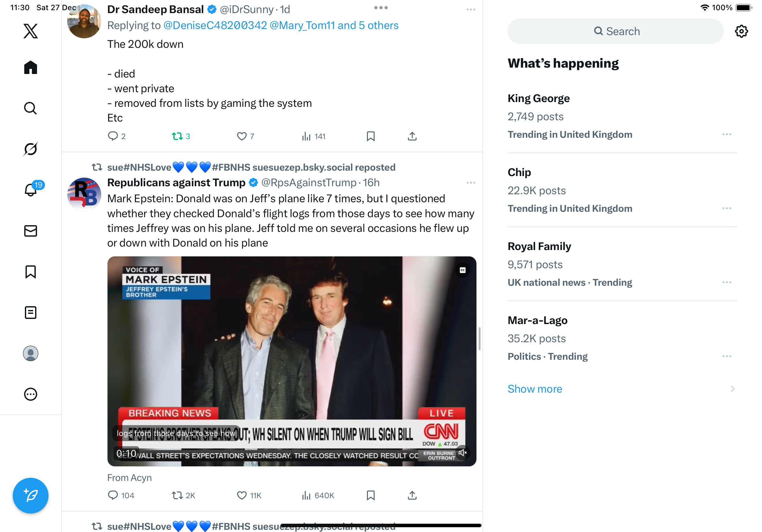Screen dimensions: 762x532
Task: Open notifications bell with 19 badge
Action: 31,190
